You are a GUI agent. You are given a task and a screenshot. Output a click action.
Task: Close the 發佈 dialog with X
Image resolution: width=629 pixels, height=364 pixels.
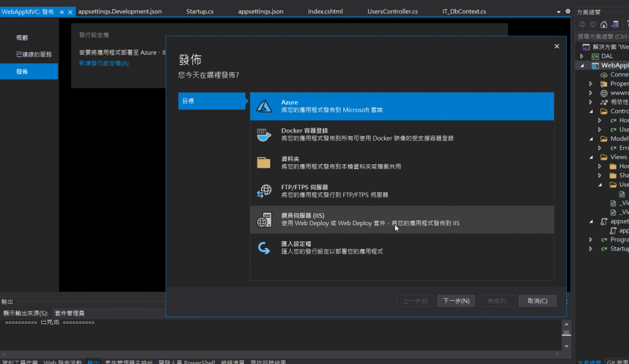[x=557, y=47]
